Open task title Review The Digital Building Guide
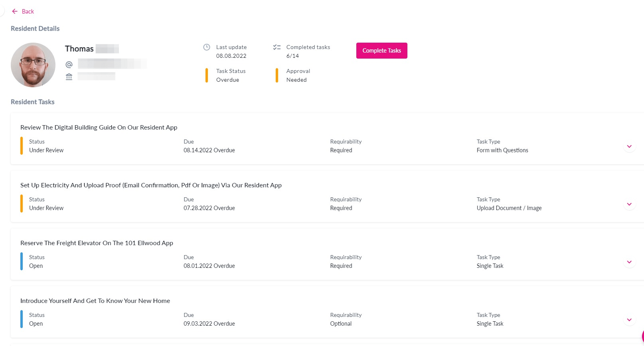 pyautogui.click(x=99, y=127)
